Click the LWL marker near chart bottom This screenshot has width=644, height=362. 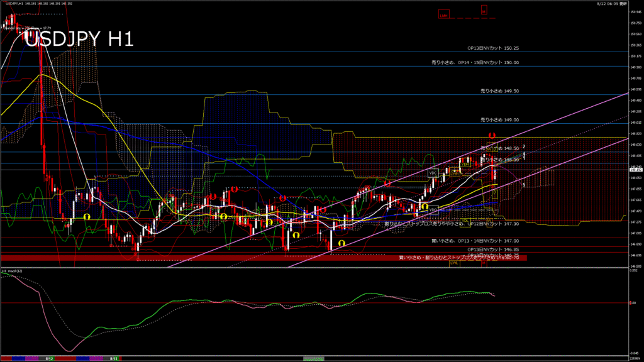[453, 264]
